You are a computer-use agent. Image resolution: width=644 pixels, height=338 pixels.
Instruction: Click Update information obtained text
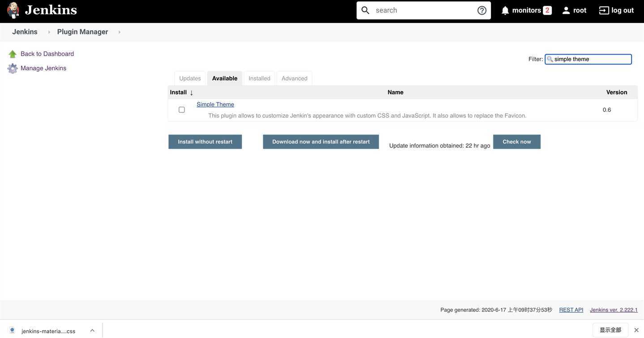click(x=440, y=146)
